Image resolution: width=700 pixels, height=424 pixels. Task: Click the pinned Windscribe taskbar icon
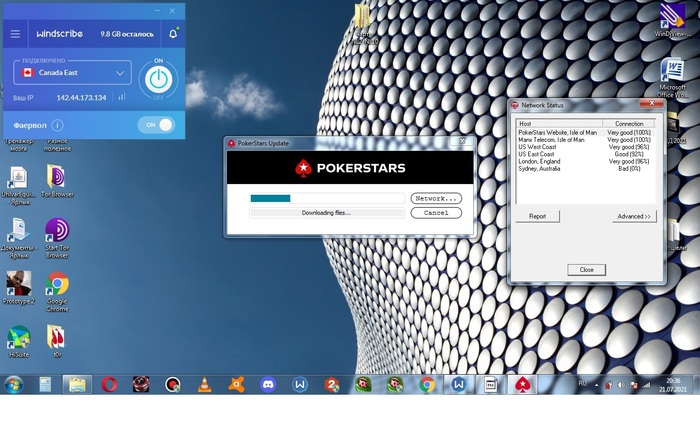point(300,385)
